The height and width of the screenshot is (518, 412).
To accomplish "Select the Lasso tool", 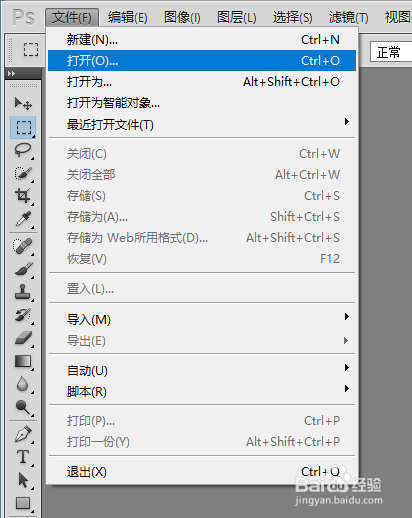I will tap(23, 150).
